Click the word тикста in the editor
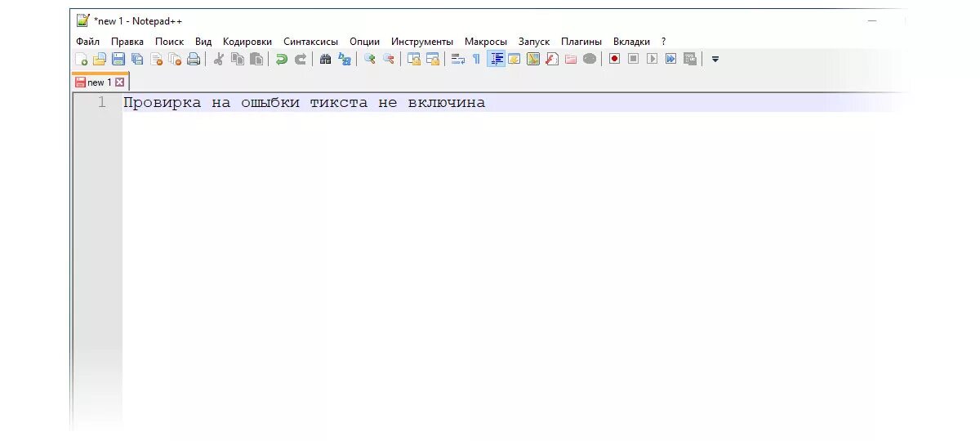Viewport: 980px width, 441px height. pyautogui.click(x=339, y=103)
